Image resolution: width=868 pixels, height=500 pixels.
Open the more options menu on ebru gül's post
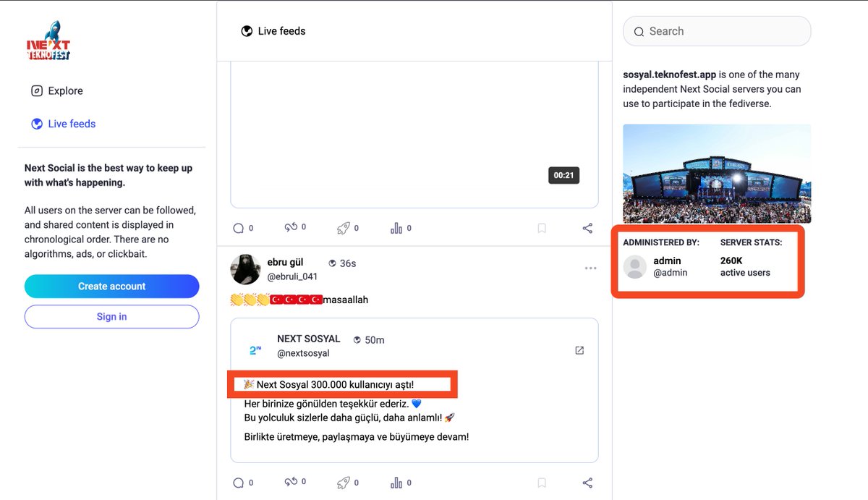click(x=590, y=268)
